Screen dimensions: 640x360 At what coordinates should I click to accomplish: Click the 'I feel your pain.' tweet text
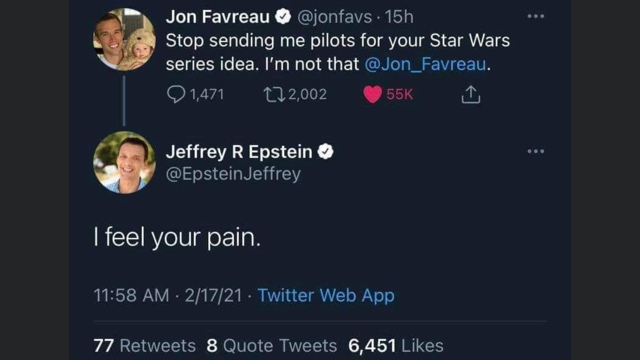tap(177, 237)
